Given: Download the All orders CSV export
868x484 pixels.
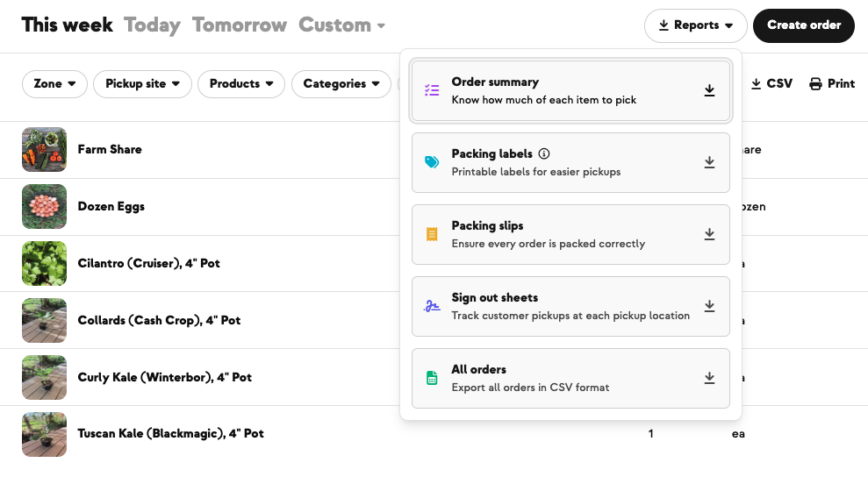Looking at the screenshot, I should click(709, 379).
